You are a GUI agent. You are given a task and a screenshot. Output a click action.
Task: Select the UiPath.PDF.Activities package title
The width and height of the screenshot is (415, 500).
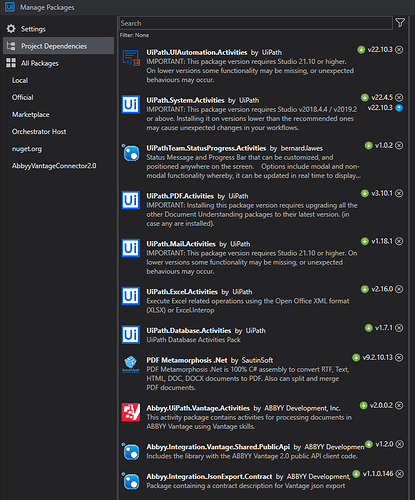tap(180, 196)
